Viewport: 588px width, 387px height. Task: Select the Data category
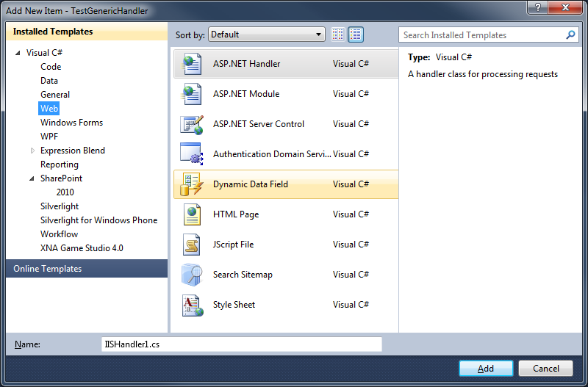49,81
